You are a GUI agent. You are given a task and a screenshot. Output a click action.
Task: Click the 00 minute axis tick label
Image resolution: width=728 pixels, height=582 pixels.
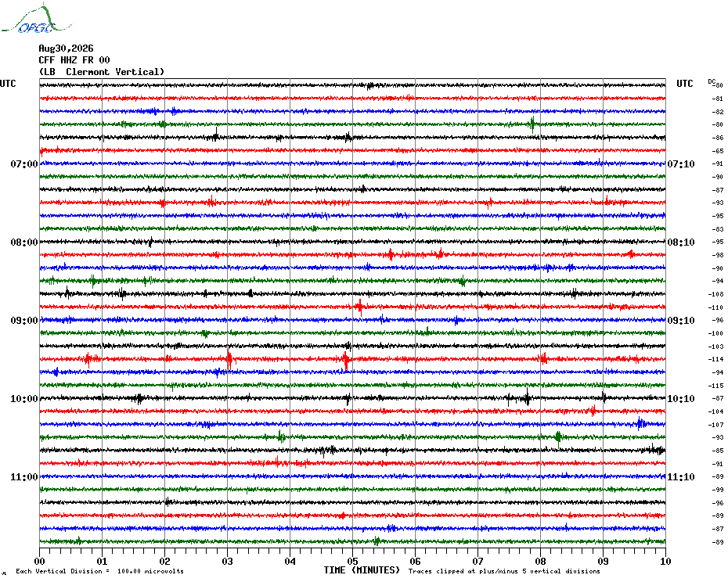tap(40, 561)
